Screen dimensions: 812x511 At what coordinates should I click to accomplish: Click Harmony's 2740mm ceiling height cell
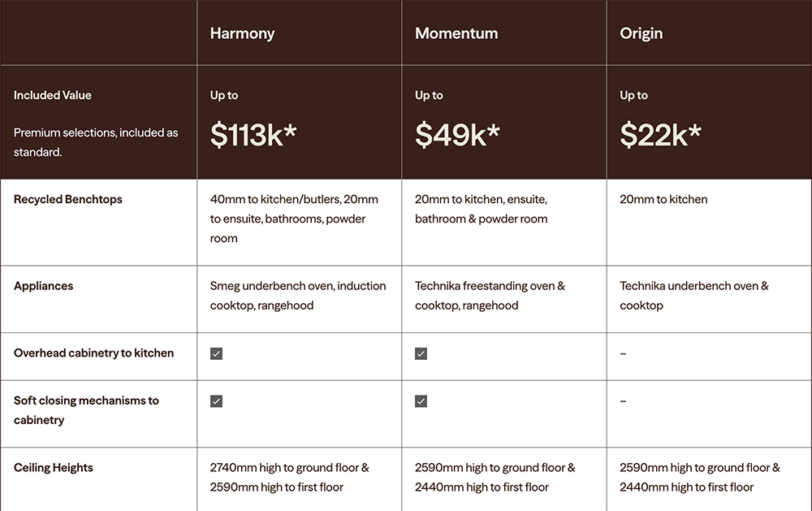pyautogui.click(x=289, y=478)
